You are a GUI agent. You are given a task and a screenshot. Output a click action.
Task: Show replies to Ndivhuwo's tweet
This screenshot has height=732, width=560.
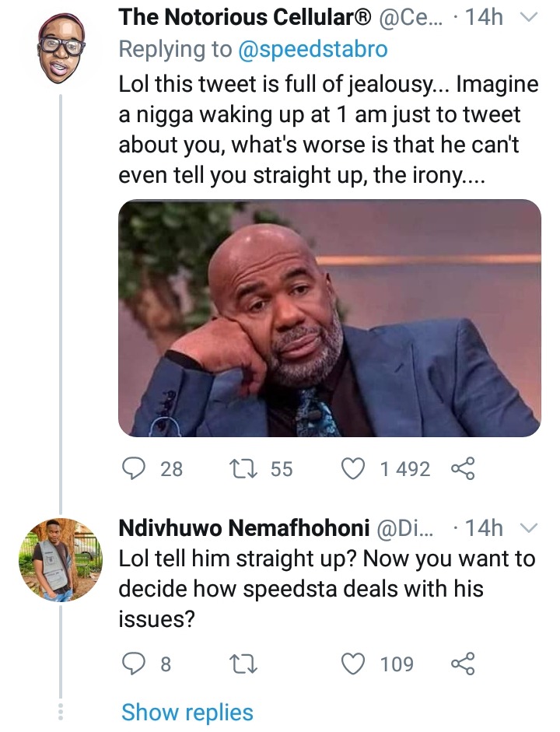pos(187,713)
